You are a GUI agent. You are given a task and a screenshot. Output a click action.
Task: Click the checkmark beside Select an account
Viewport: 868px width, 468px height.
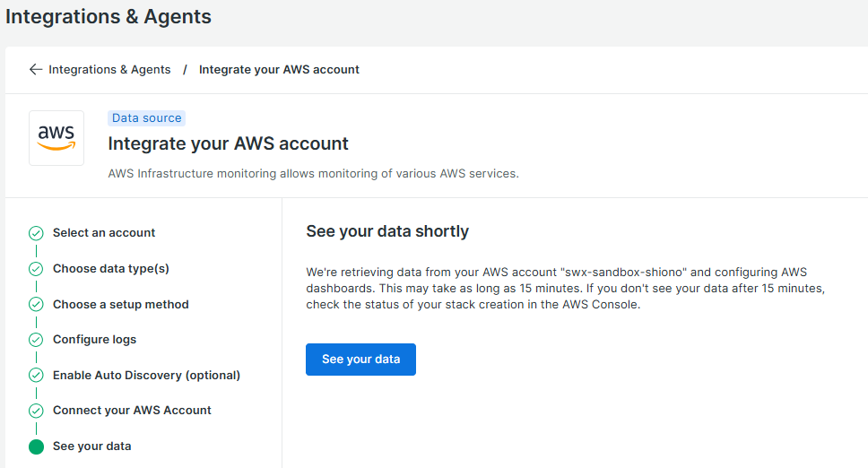36,233
